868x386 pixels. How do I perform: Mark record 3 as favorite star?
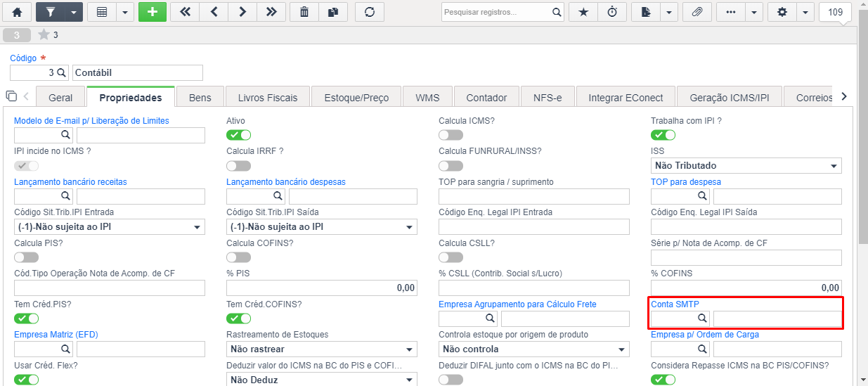point(44,34)
